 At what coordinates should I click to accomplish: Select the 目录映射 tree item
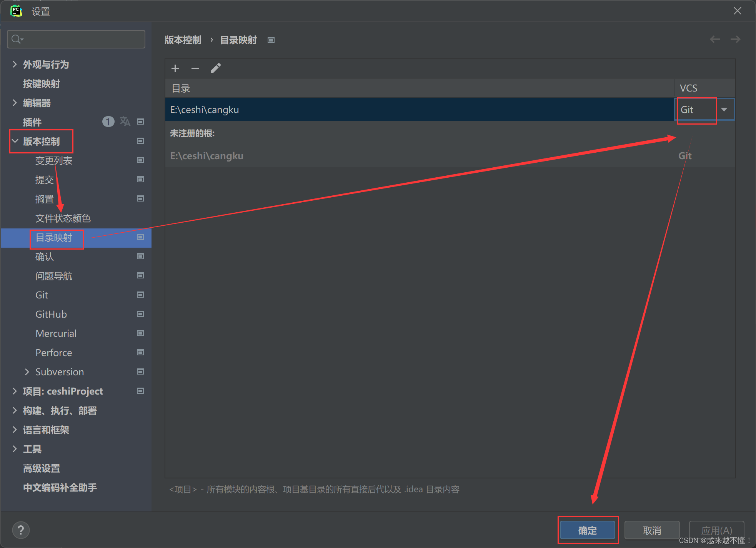76,238
